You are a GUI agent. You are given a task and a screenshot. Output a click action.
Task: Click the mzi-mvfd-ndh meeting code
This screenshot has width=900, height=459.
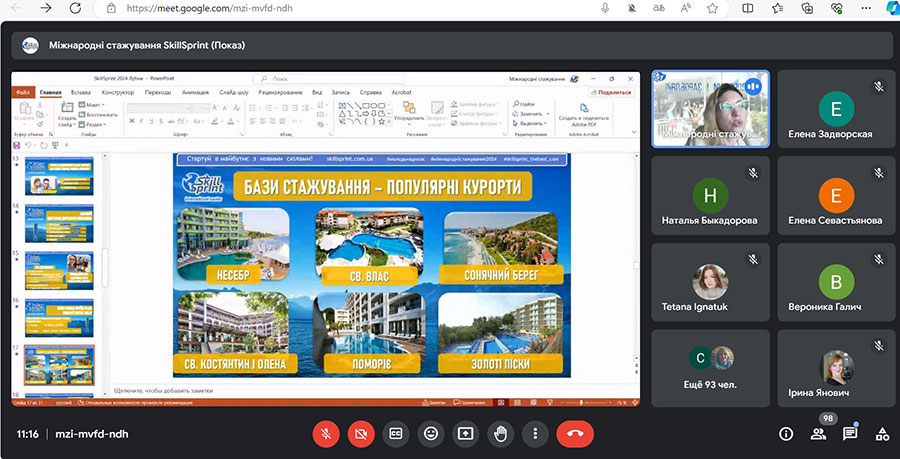pyautogui.click(x=90, y=434)
